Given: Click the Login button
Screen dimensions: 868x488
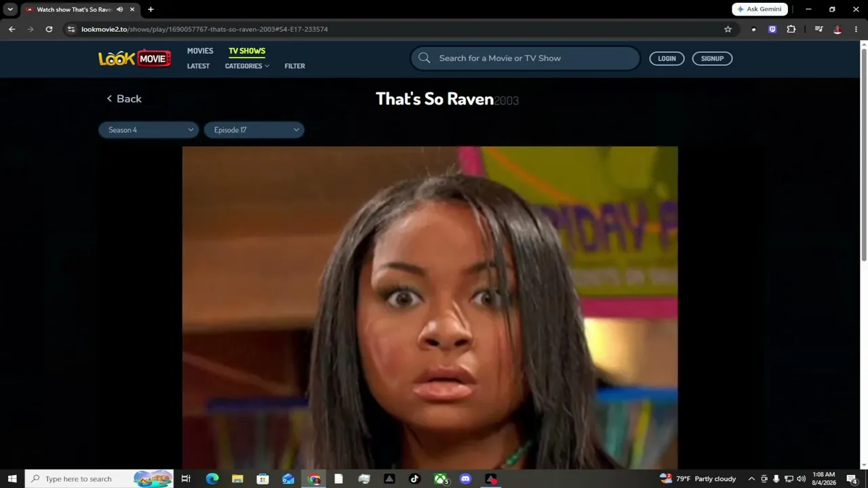Looking at the screenshot, I should 667,58.
